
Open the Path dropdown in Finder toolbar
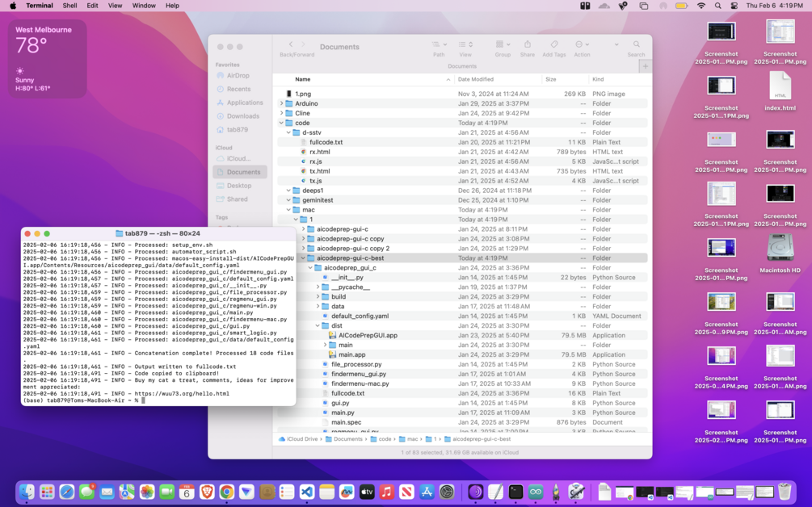[440, 44]
